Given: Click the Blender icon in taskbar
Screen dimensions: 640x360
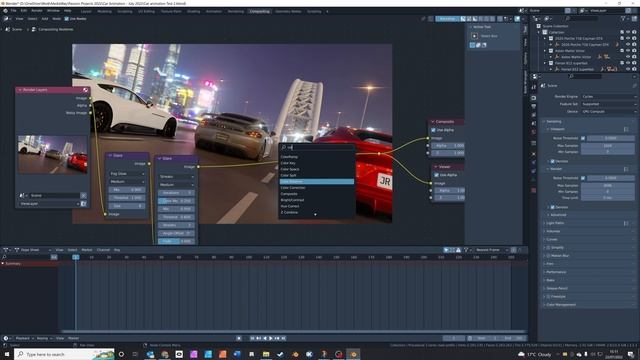Looking at the screenshot, I should click(353, 354).
